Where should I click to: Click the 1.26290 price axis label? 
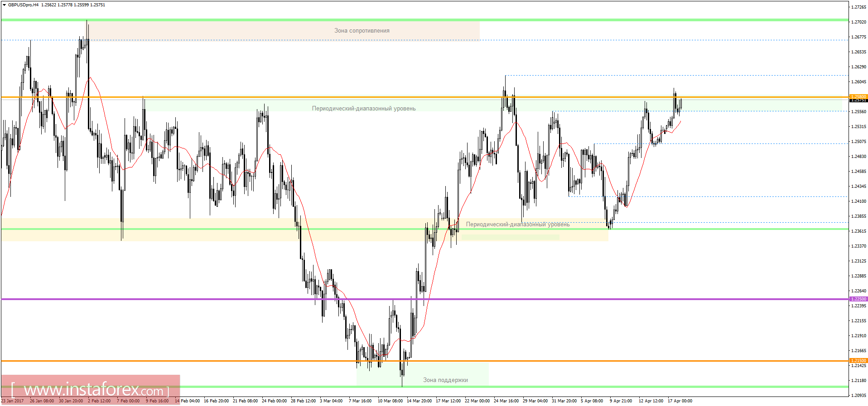coord(858,67)
